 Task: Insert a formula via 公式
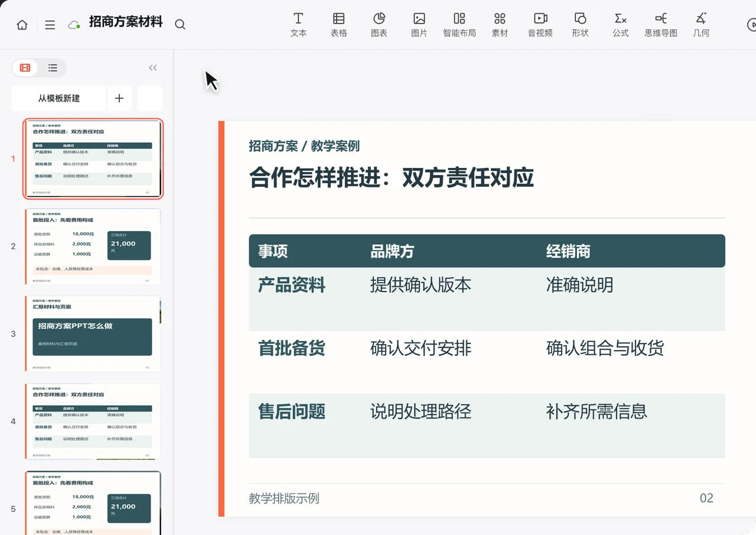(x=621, y=25)
